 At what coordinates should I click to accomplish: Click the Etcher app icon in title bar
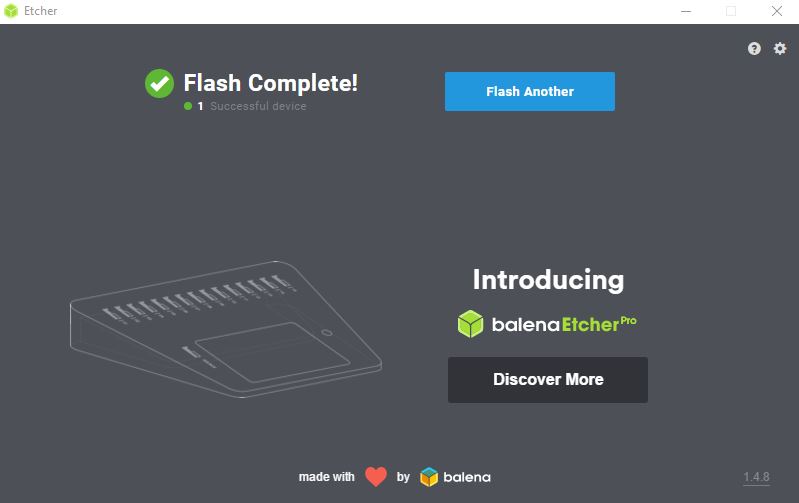click(x=11, y=11)
